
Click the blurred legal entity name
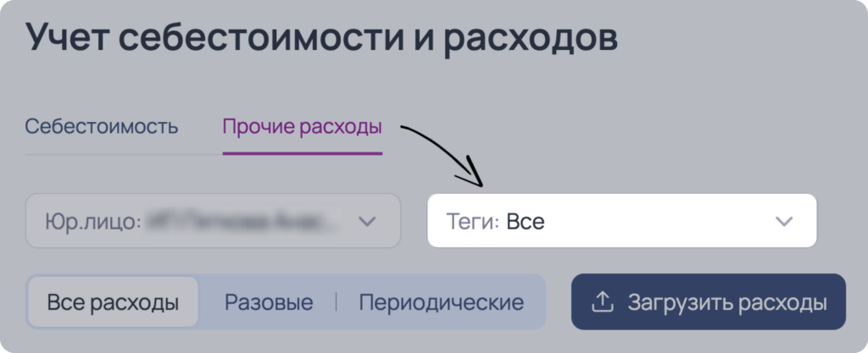(x=243, y=222)
